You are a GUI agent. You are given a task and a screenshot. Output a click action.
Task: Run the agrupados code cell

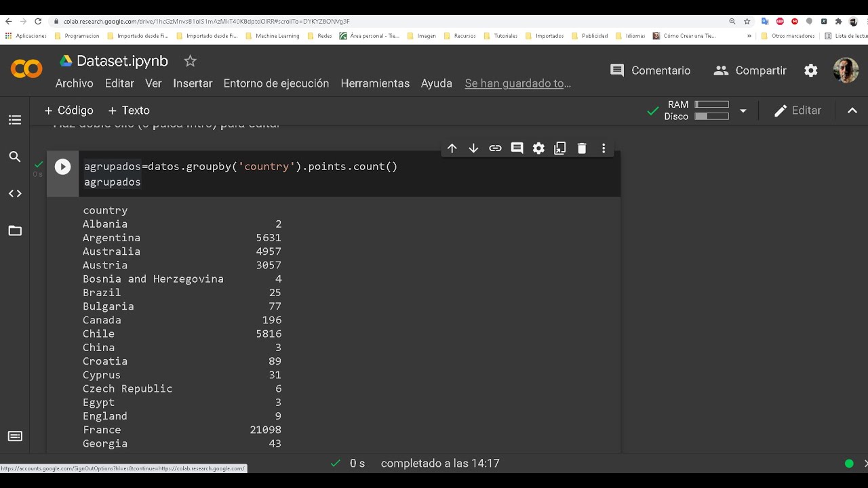[x=62, y=167]
